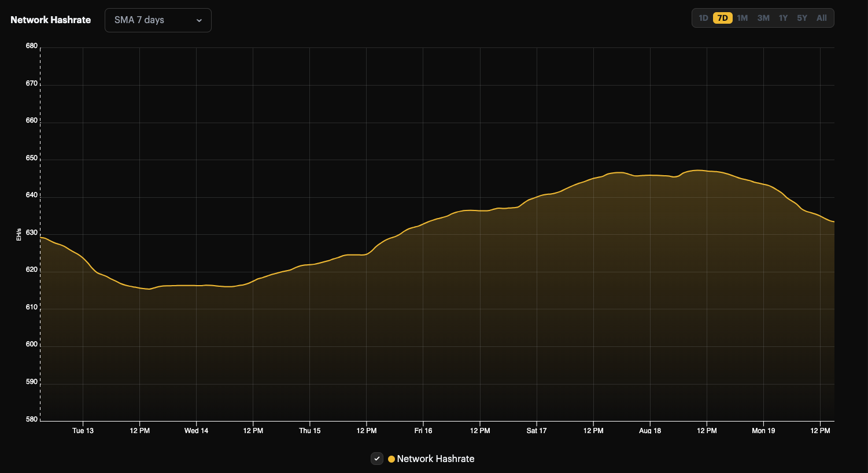Select the 7D time range
Screen dimensions: 868x473
point(722,18)
